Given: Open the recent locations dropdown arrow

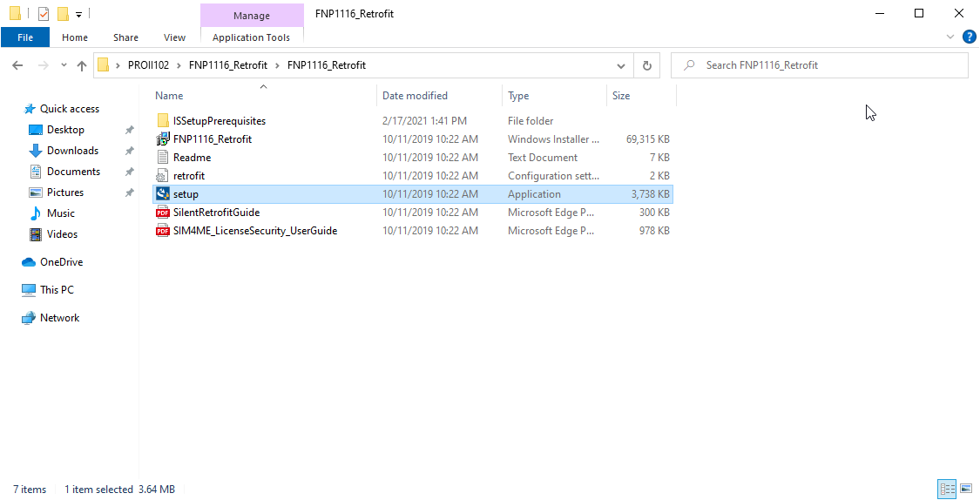Looking at the screenshot, I should click(x=64, y=65).
